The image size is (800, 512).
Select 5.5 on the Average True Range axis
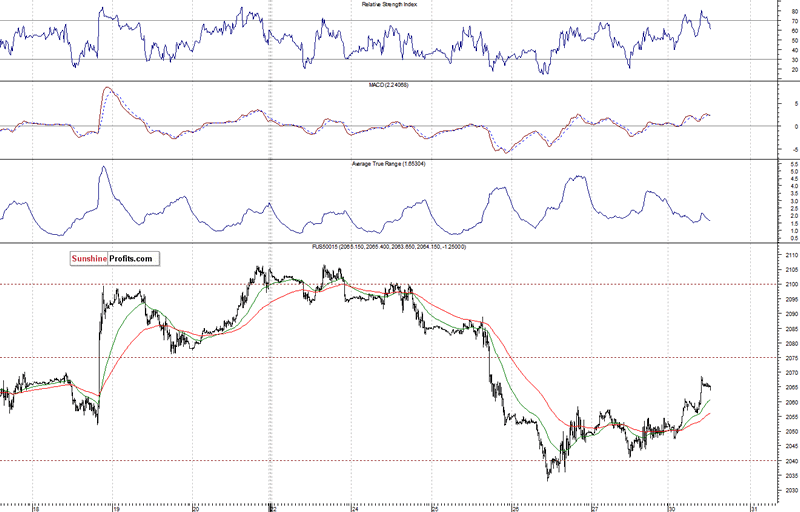click(x=794, y=165)
